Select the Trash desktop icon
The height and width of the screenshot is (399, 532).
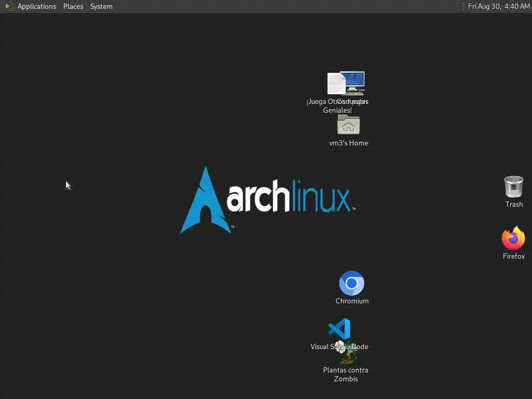(514, 187)
